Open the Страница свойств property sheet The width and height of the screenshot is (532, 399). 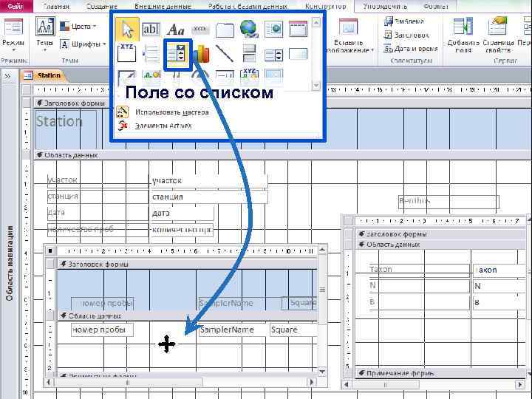[x=498, y=35]
